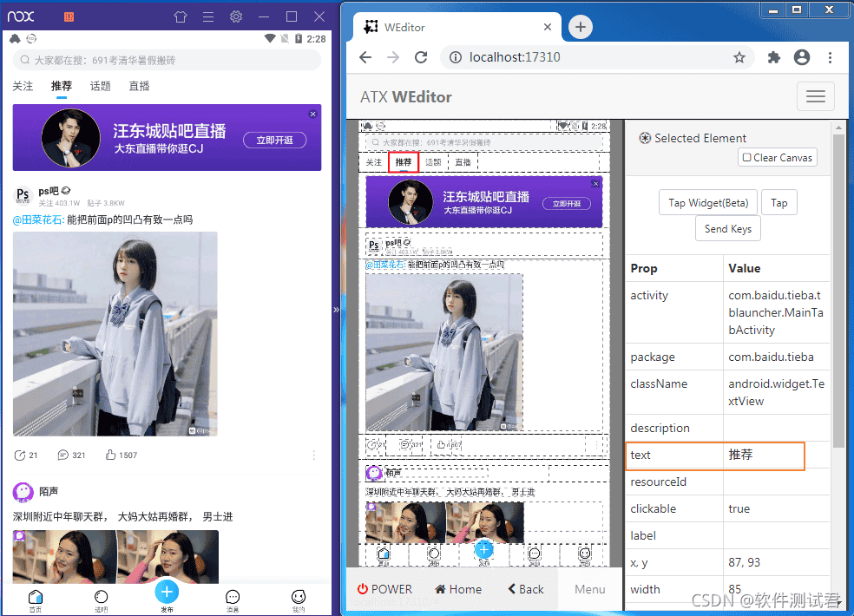Image resolution: width=854 pixels, height=616 pixels.
Task: Tap the blue plus post button in Tieba
Action: [167, 592]
